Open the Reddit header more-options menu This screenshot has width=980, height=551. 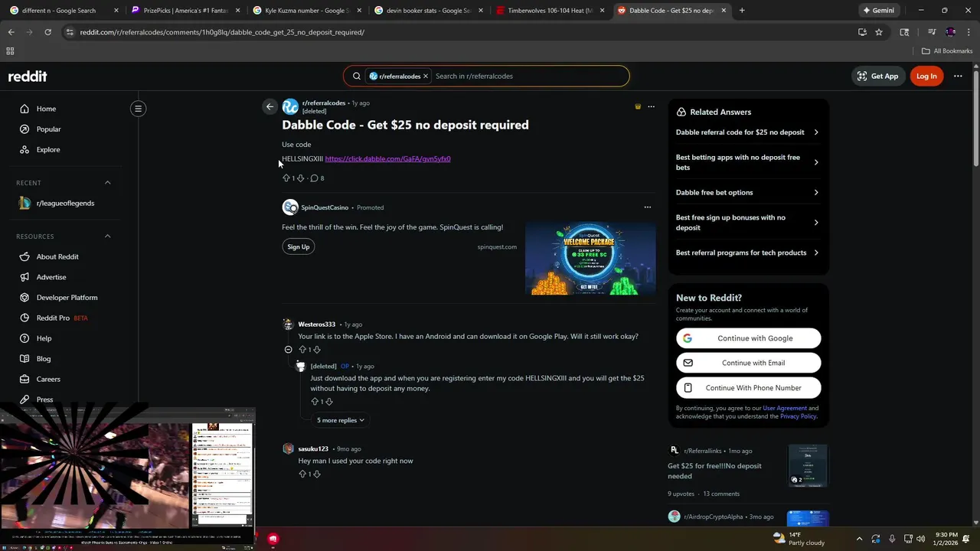coord(958,76)
